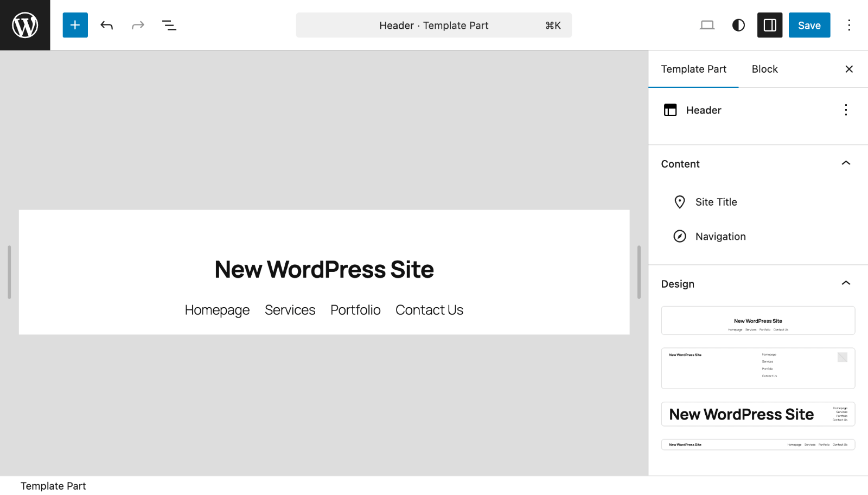The width and height of the screenshot is (868, 495).
Task: Open Header template part actions menu
Action: pyautogui.click(x=845, y=110)
